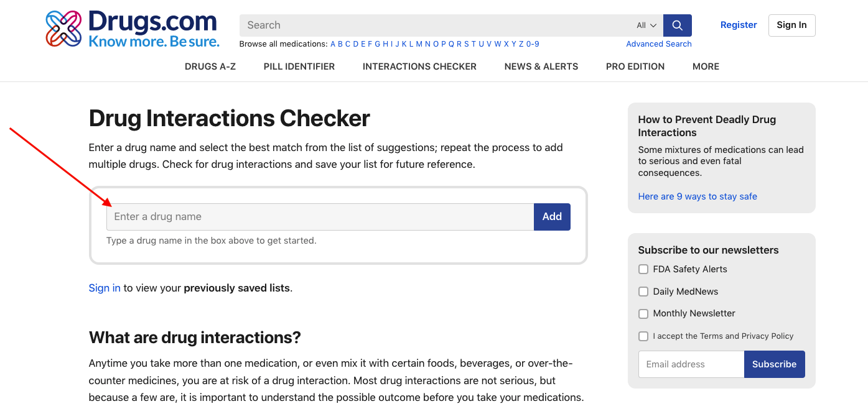Open the Pill Identifier page

tap(299, 67)
